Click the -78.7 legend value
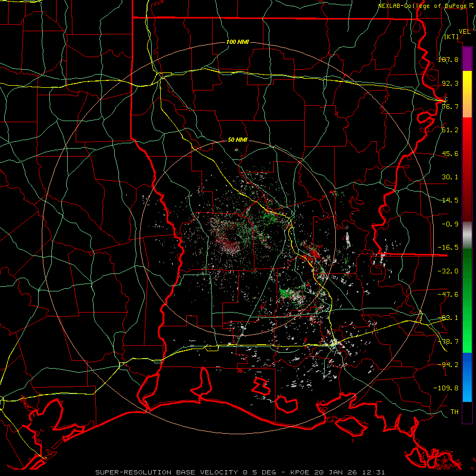Screen dimensions: 476x476 pos(448,342)
